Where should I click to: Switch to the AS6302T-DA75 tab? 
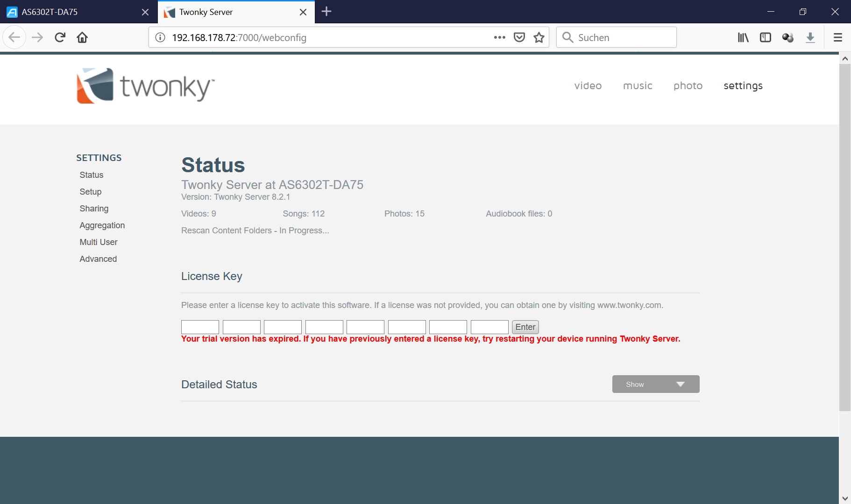tap(78, 12)
